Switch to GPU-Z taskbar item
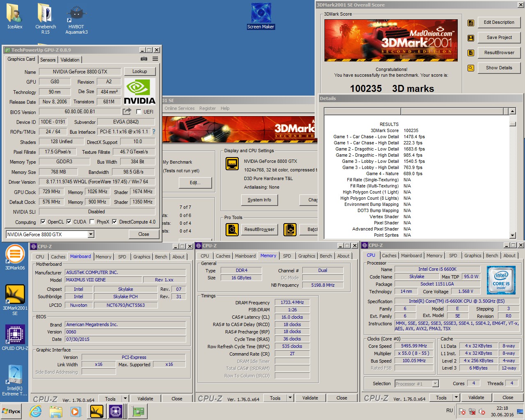This screenshot has height=420, width=525. 139,411
